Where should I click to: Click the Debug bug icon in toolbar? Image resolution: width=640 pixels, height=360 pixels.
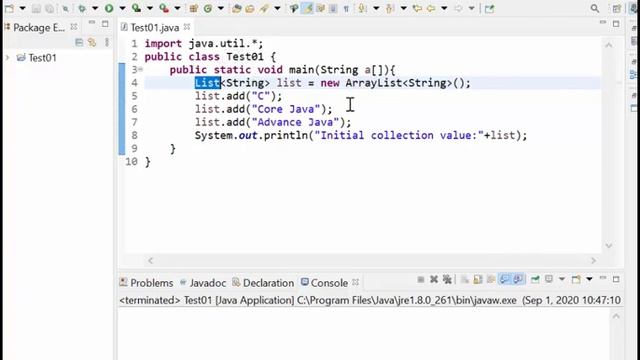click(x=82, y=8)
